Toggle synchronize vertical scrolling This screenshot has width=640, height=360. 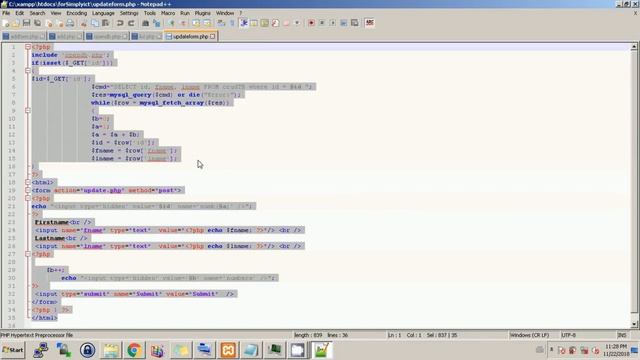point(196,23)
